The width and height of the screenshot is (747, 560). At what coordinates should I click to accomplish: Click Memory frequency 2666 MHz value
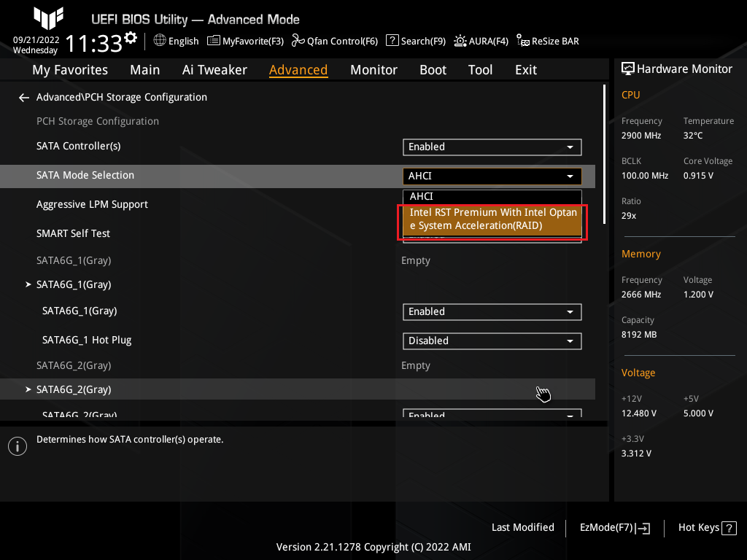pos(641,295)
